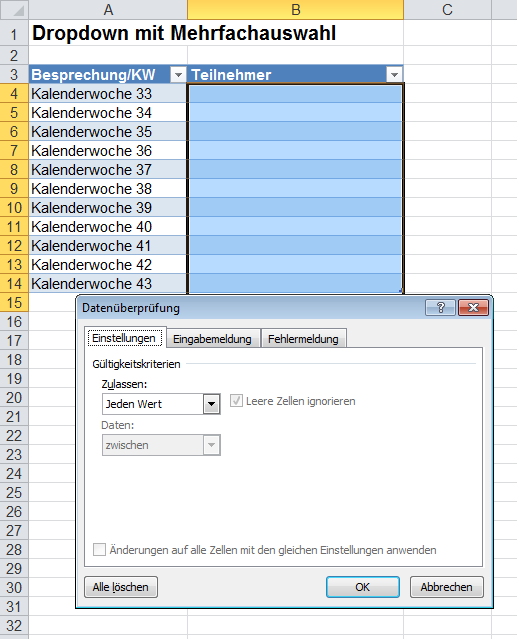517x639 pixels.
Task: Click the OK button
Action: pyautogui.click(x=363, y=587)
